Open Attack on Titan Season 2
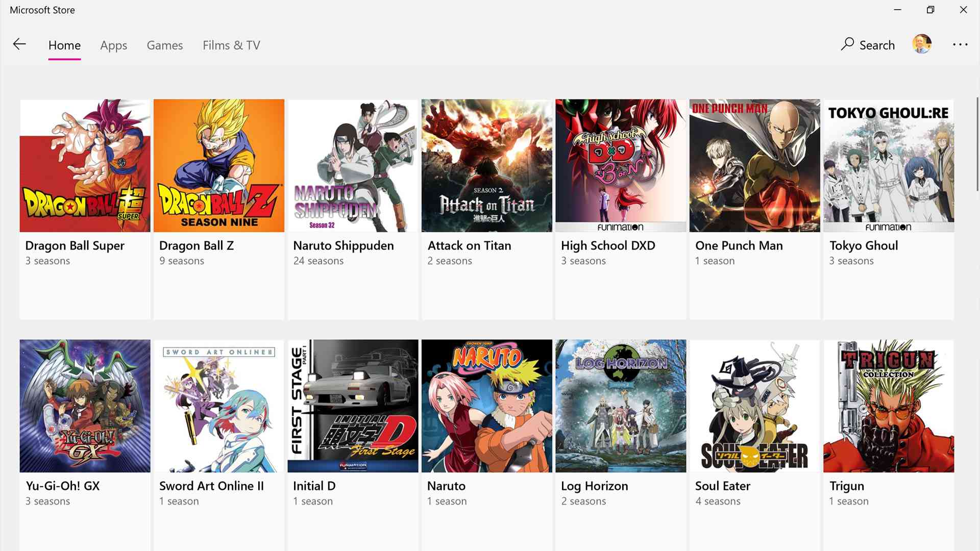Image resolution: width=980 pixels, height=551 pixels. pyautogui.click(x=486, y=165)
